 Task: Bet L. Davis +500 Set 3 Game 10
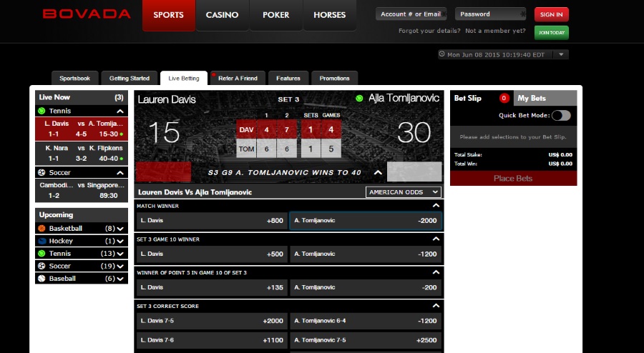pyautogui.click(x=212, y=254)
